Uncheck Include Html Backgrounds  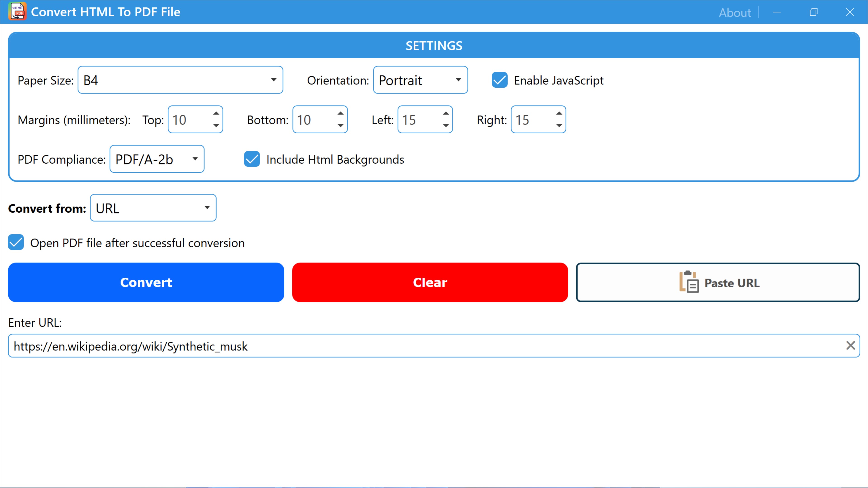(x=252, y=159)
